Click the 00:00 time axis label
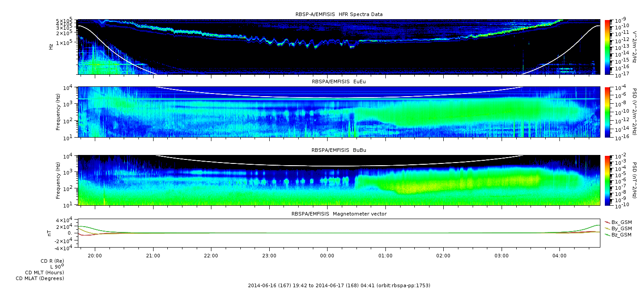The width and height of the screenshot is (644, 293). click(x=327, y=256)
